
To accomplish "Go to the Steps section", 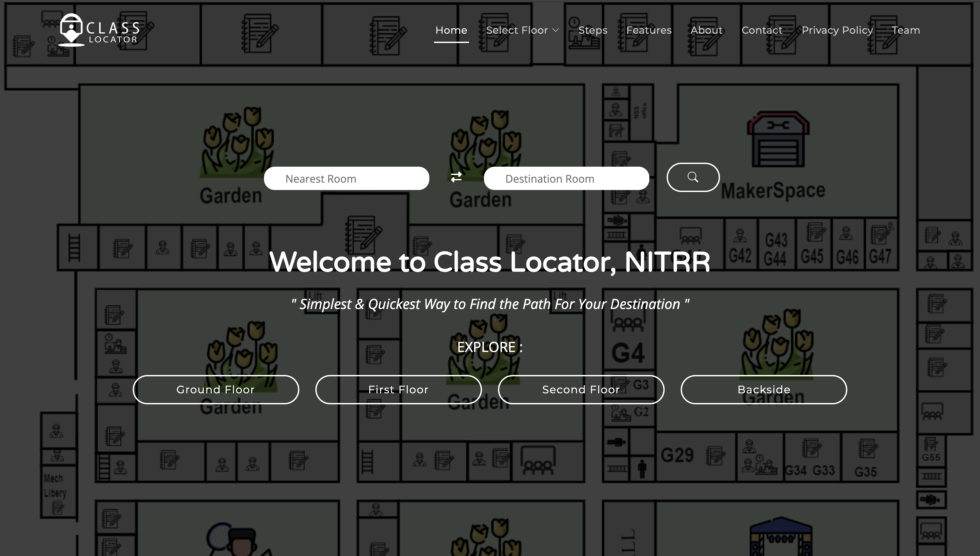I will [x=593, y=30].
